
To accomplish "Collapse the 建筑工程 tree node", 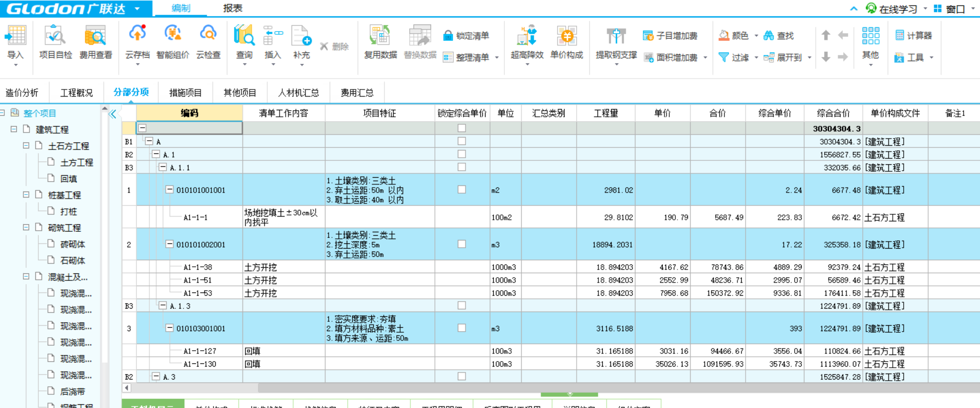I will click(x=14, y=129).
